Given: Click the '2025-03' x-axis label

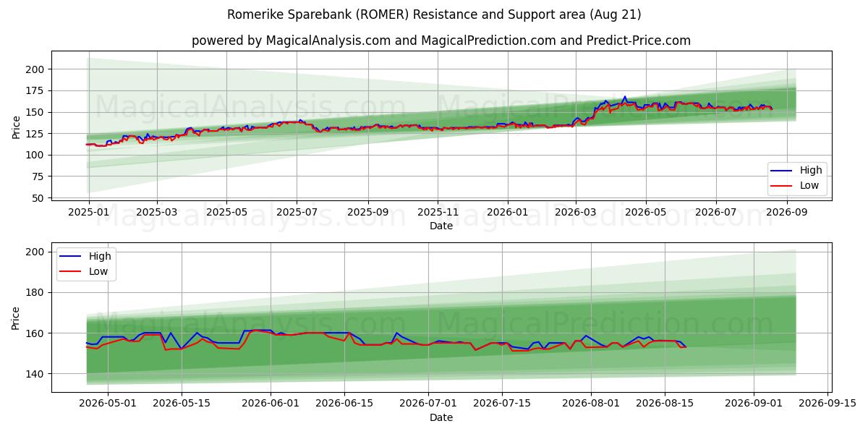Looking at the screenshot, I should [157, 213].
